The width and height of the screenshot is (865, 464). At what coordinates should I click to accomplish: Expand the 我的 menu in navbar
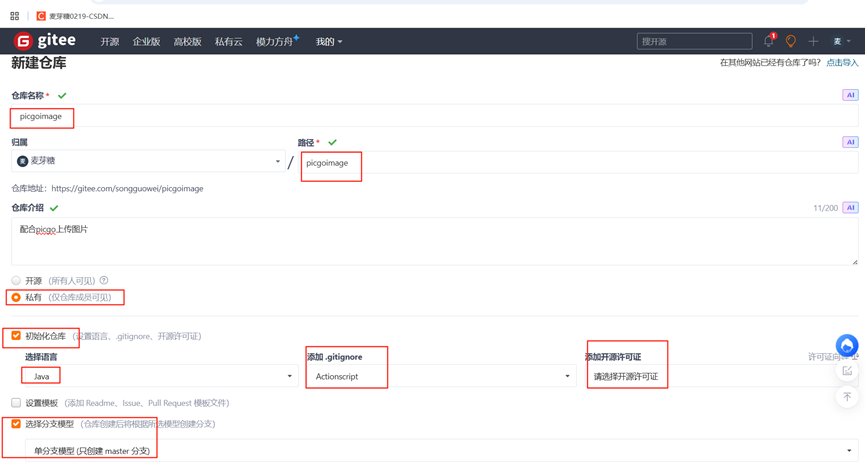pos(329,41)
